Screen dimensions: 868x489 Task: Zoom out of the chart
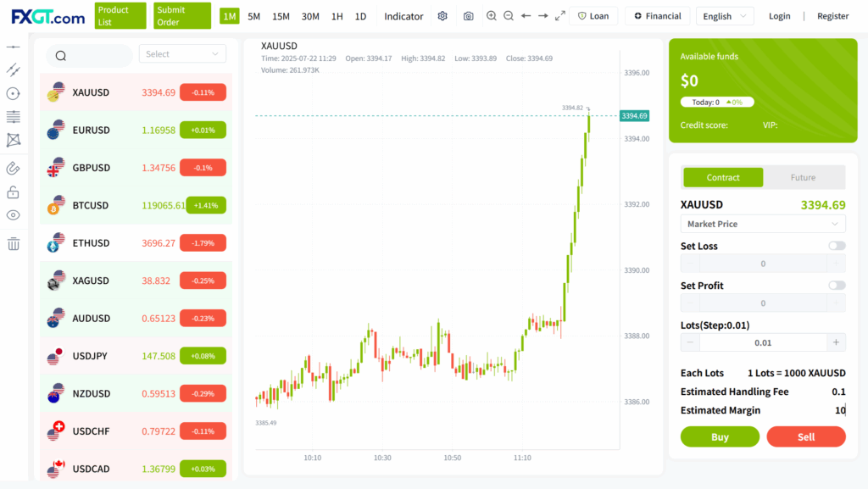(x=509, y=16)
